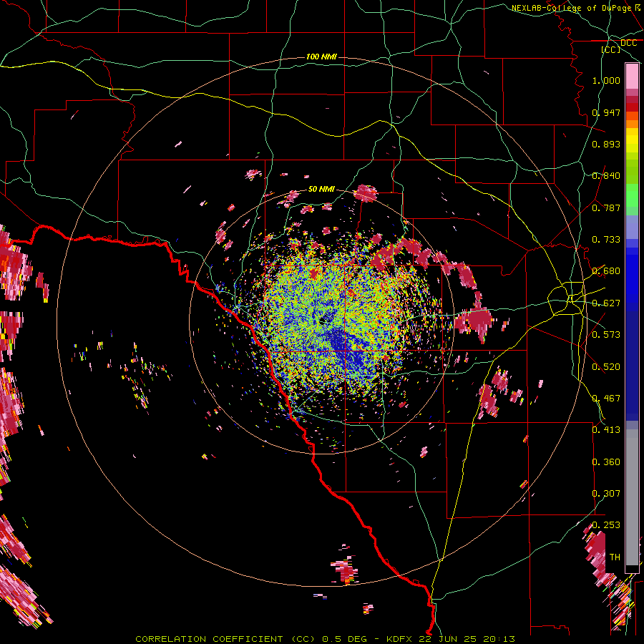The width and height of the screenshot is (644, 644).
Task: Click the 0.253 legend value
Action: point(606,525)
